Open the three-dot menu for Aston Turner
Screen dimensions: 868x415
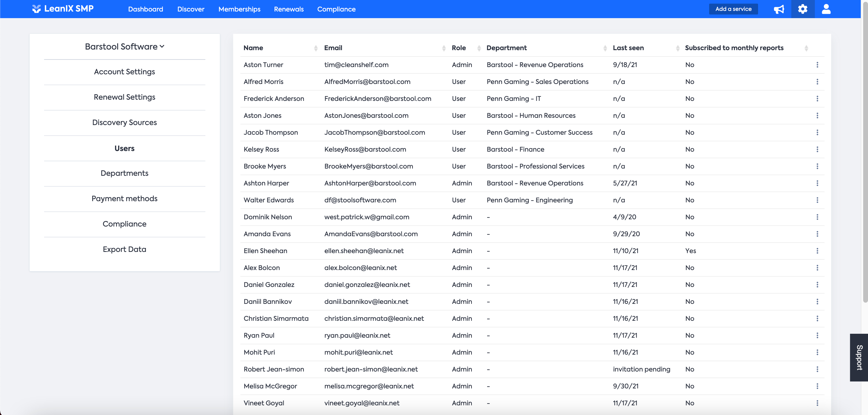pos(817,65)
